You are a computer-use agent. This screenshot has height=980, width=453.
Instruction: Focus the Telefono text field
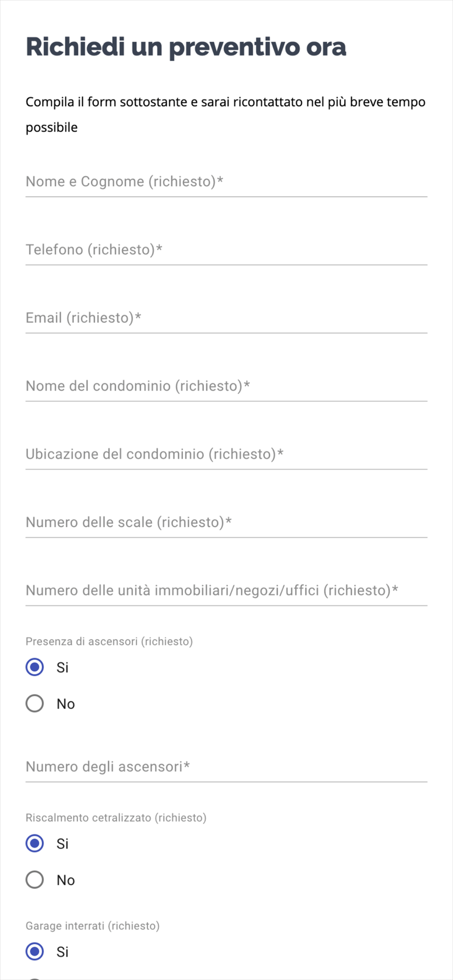coord(226,250)
